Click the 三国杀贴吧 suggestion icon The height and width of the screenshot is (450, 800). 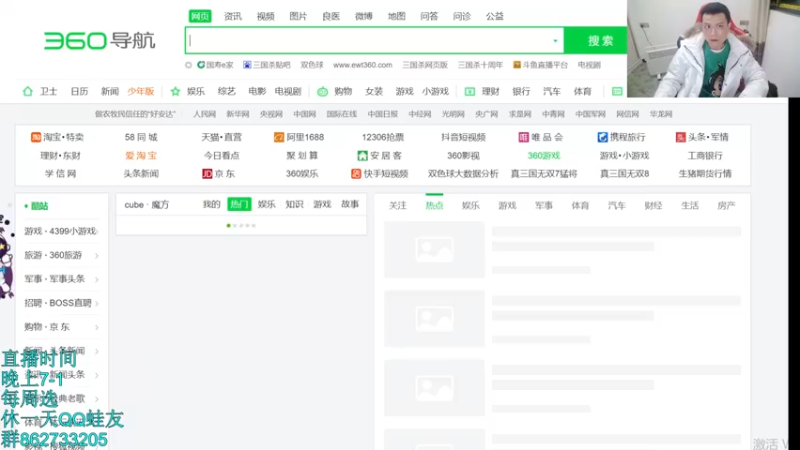tap(247, 65)
